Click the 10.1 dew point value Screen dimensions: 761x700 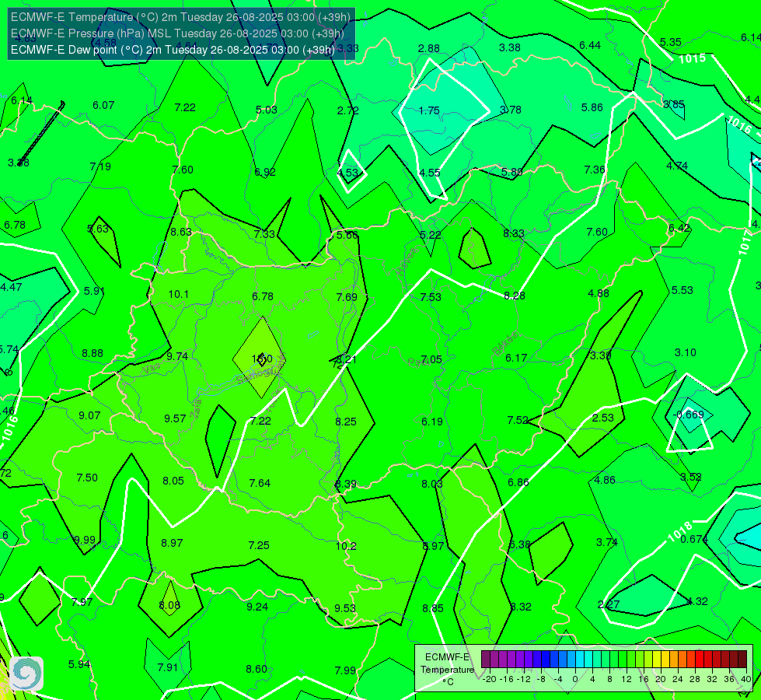click(x=179, y=294)
